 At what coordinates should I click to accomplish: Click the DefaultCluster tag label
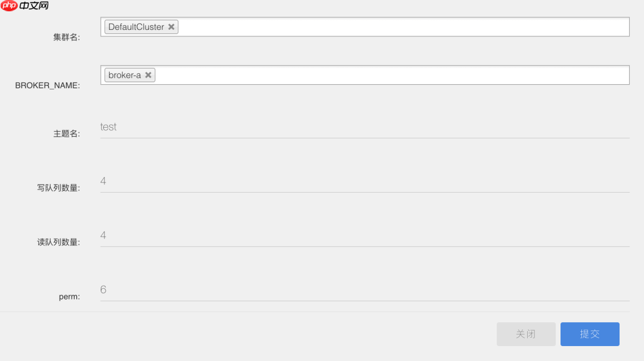(x=136, y=27)
